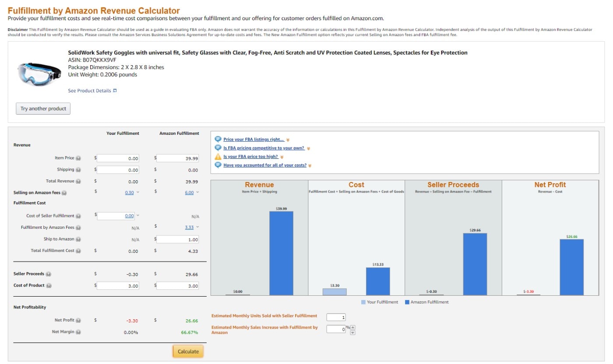
Task: Click the Your Fulfillment Shipping field
Action: pyautogui.click(x=118, y=170)
